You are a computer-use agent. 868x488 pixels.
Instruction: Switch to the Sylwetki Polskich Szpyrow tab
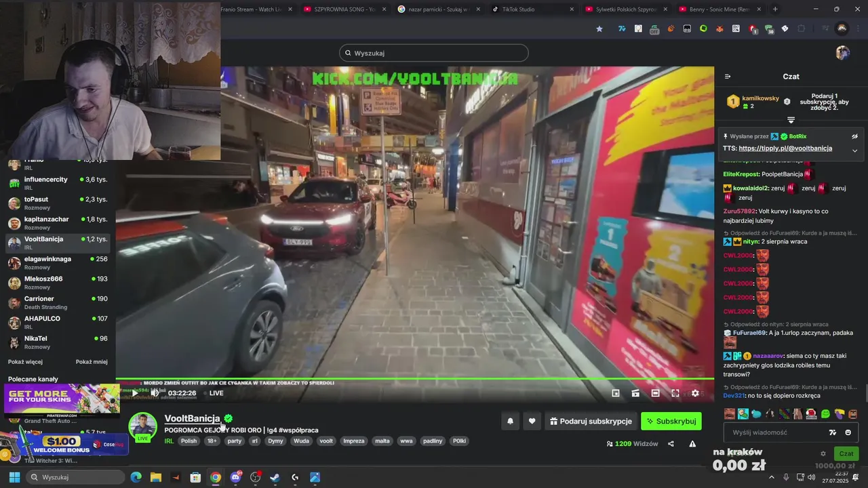point(625,9)
